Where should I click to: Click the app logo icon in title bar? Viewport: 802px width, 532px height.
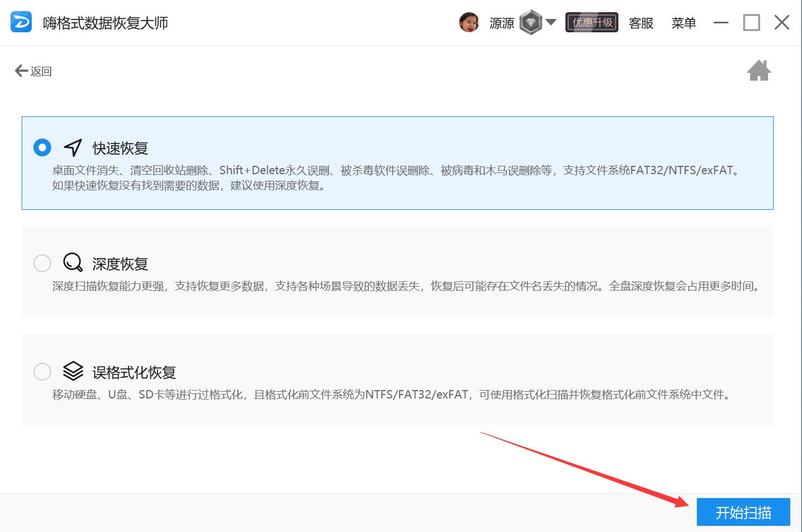(x=21, y=23)
